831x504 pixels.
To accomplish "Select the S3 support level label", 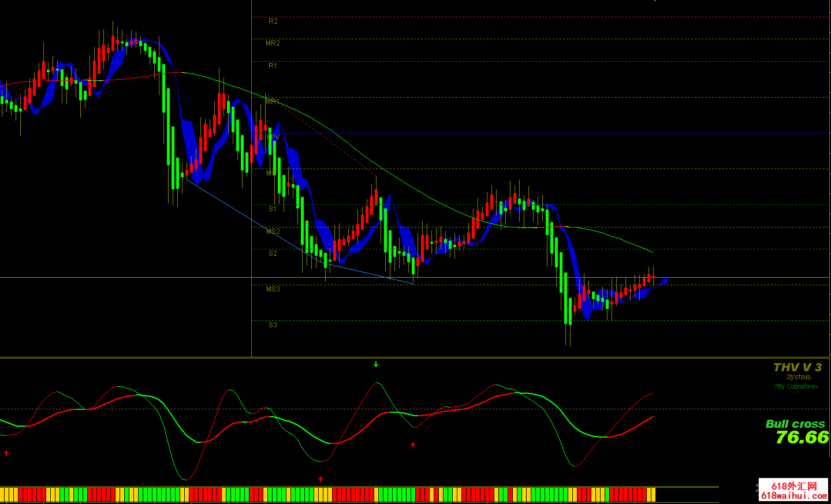I will (x=273, y=325).
